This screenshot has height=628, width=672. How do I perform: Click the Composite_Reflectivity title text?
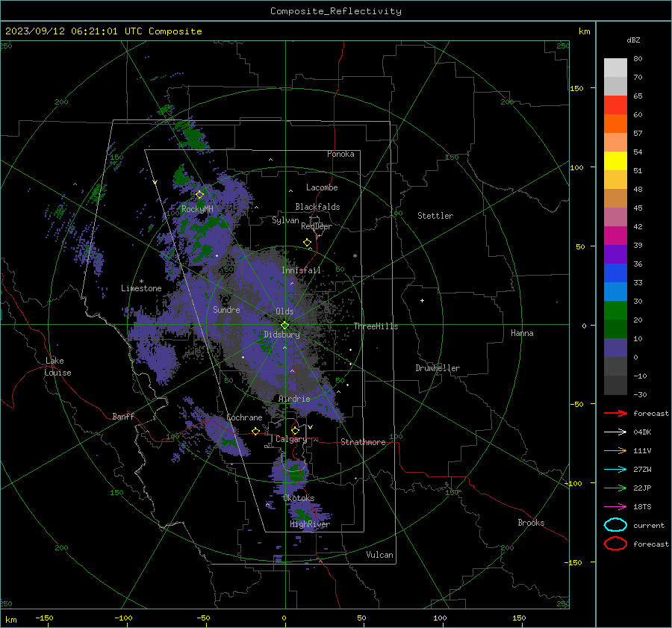click(x=336, y=11)
